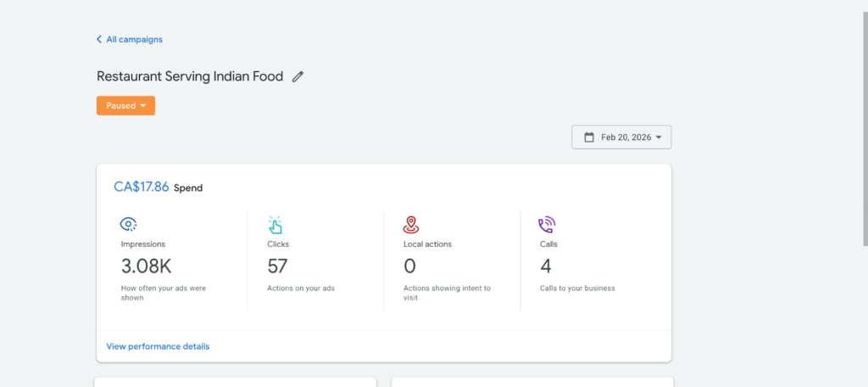Viewport: 868px width, 387px height.
Task: Click the pencil icon to edit campaign name
Action: [x=298, y=76]
